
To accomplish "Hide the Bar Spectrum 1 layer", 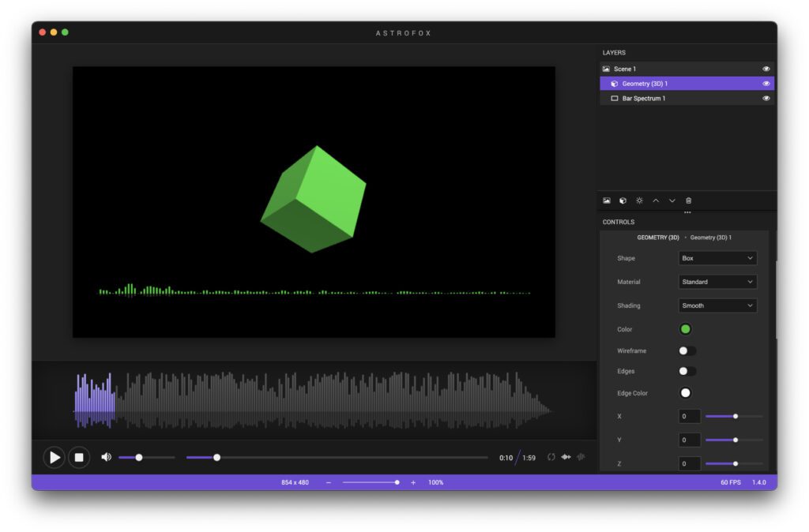I will click(x=766, y=99).
